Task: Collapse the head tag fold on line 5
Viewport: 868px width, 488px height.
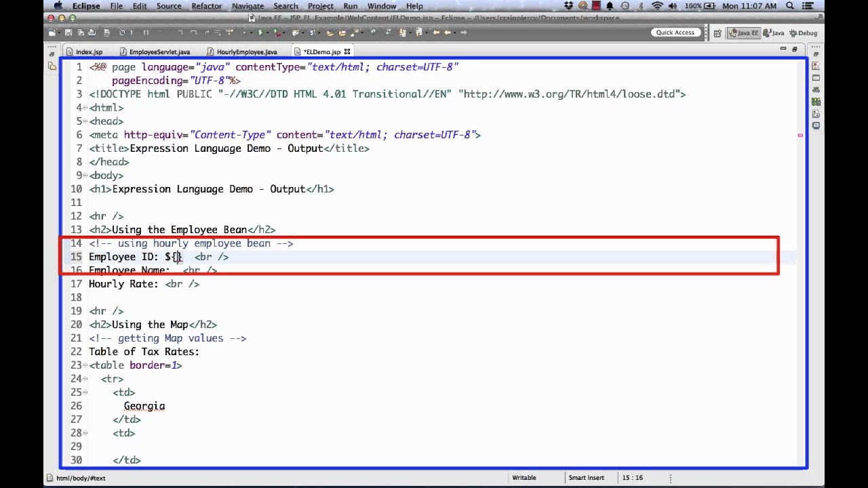Action: [x=86, y=121]
